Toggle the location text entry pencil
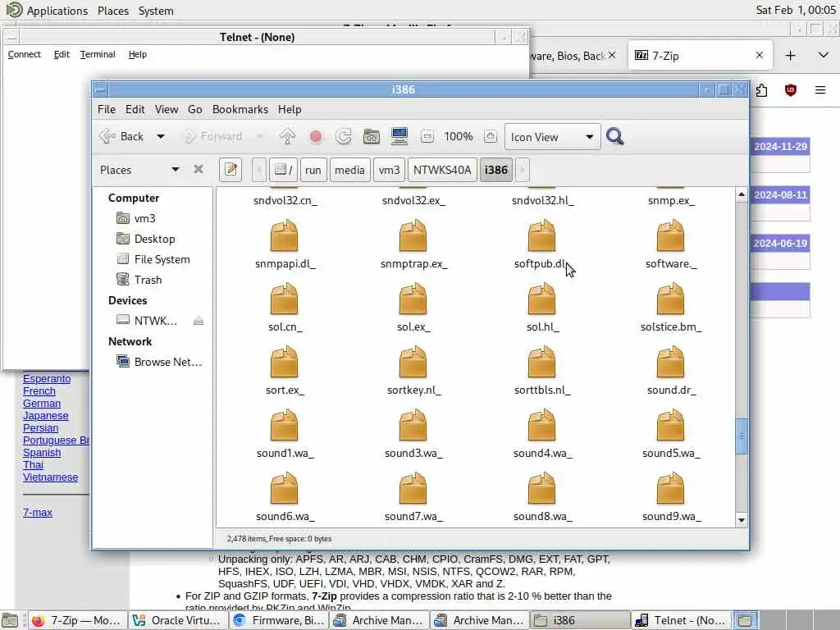Screen dimensions: 840x630 231,170
